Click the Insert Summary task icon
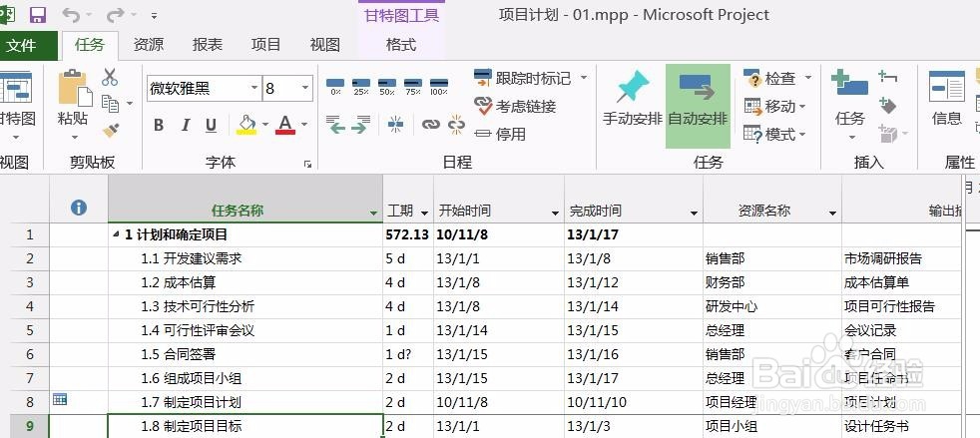The image size is (980, 438). coord(887,77)
